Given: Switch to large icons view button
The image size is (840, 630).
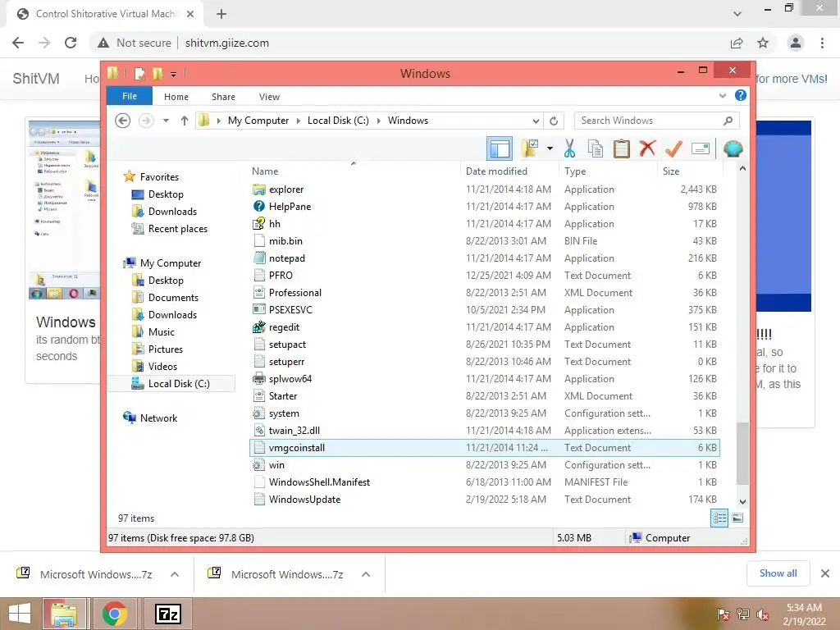Looking at the screenshot, I should tap(737, 518).
